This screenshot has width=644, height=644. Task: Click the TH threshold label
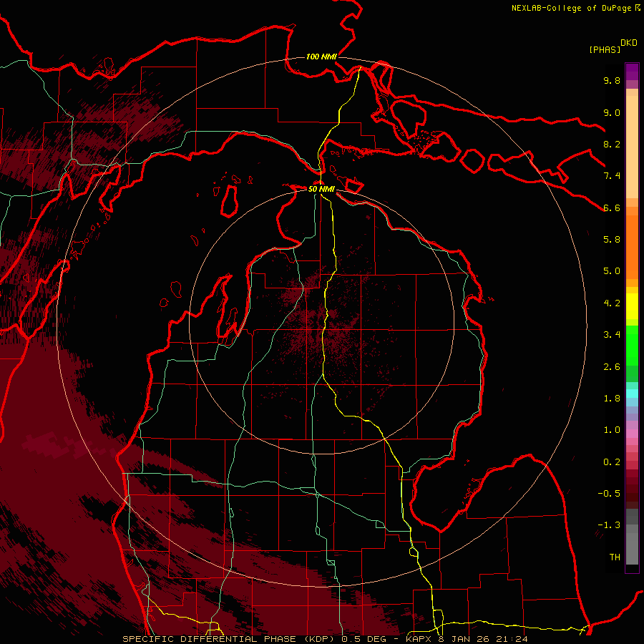pos(615,557)
